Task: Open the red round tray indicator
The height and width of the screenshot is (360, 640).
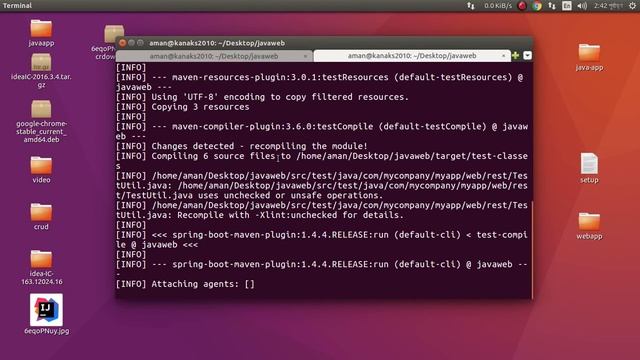Action: click(x=522, y=6)
